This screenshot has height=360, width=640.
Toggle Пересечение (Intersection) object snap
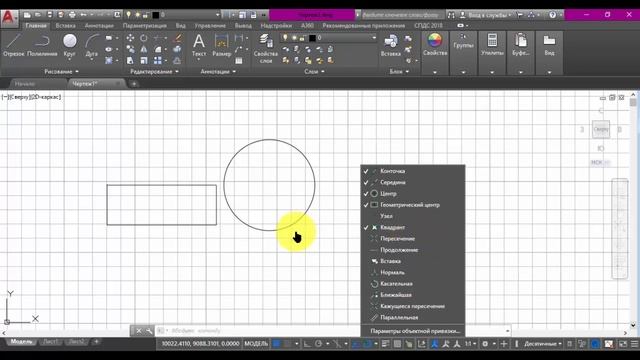click(413, 238)
